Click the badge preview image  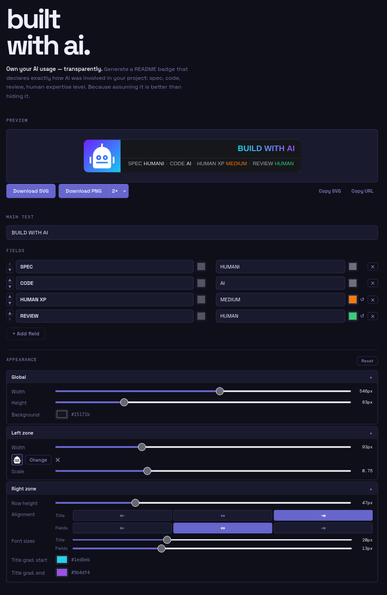coord(192,156)
